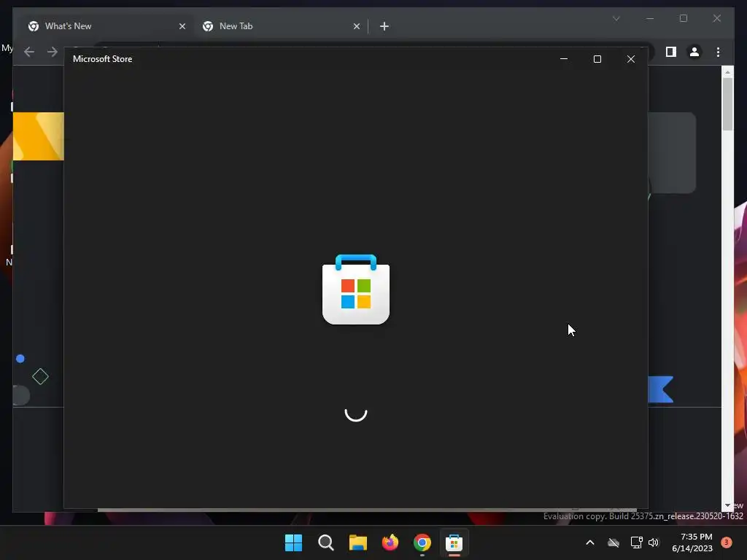Open Chrome side panel icon

pos(671,52)
